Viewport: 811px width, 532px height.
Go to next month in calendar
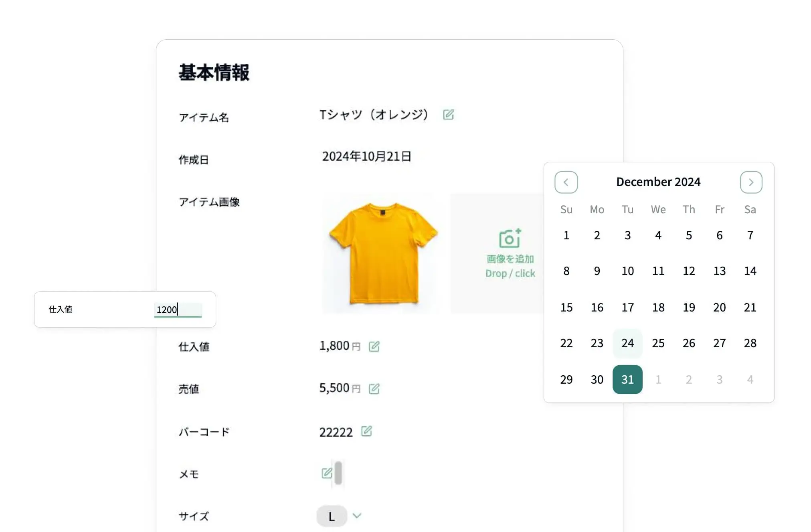(751, 182)
